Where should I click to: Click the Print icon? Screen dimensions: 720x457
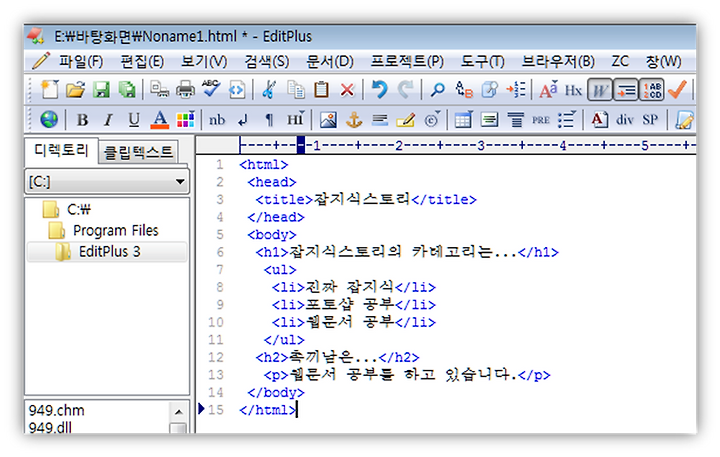[x=185, y=90]
